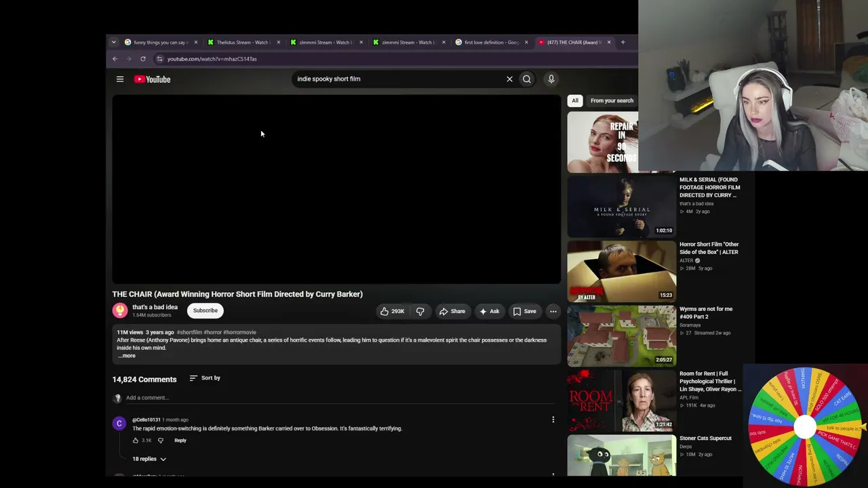Screen dimensions: 868x488
Task: Open Room for Rent video title
Action: [x=710, y=382]
